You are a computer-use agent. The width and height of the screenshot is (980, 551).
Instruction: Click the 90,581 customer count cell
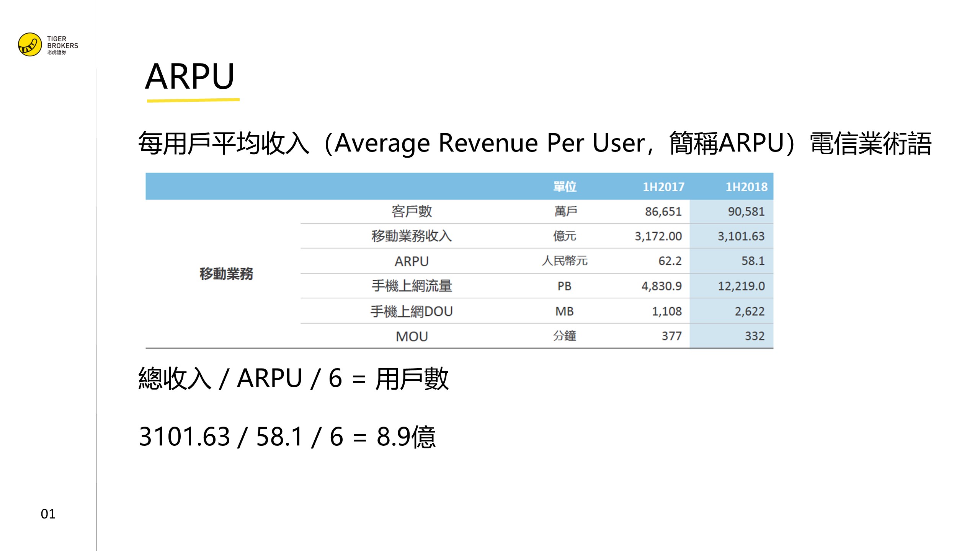tap(746, 212)
